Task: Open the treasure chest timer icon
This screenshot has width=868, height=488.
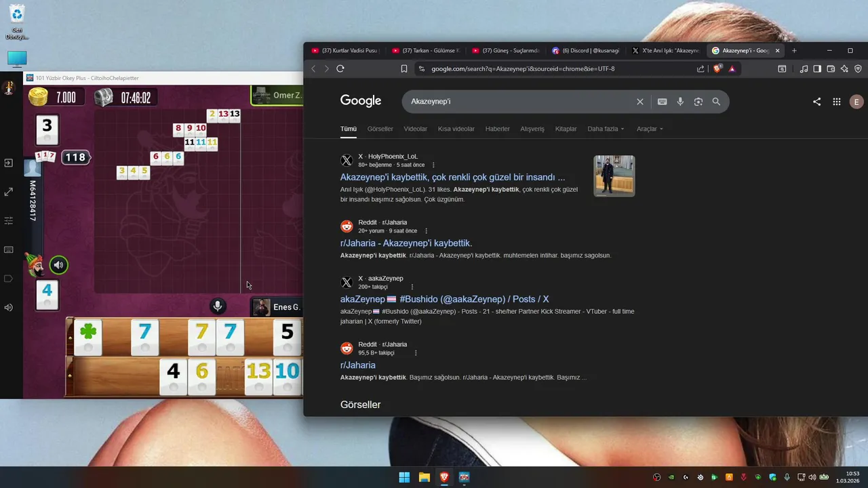Action: (103, 97)
